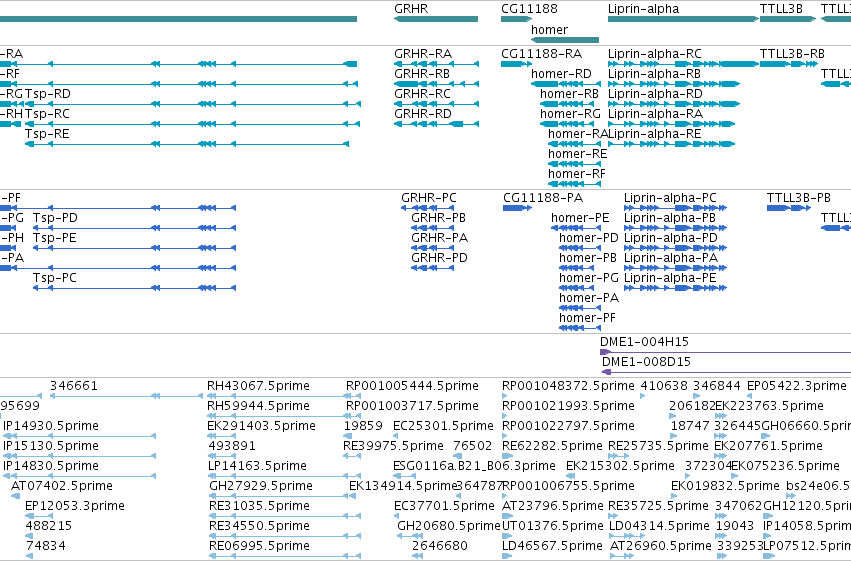Screen dimensions: 851x561
Task: Select the DME1-008D15 clone label
Action: point(646,362)
